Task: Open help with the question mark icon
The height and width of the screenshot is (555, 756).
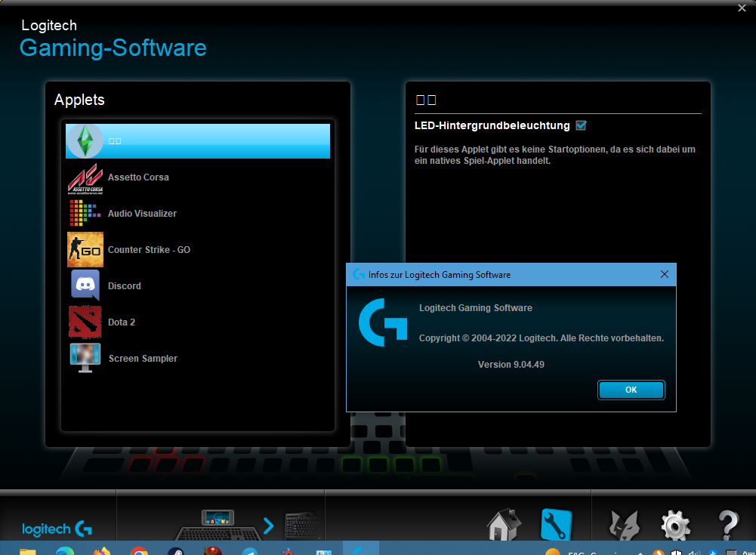Action: point(728,525)
